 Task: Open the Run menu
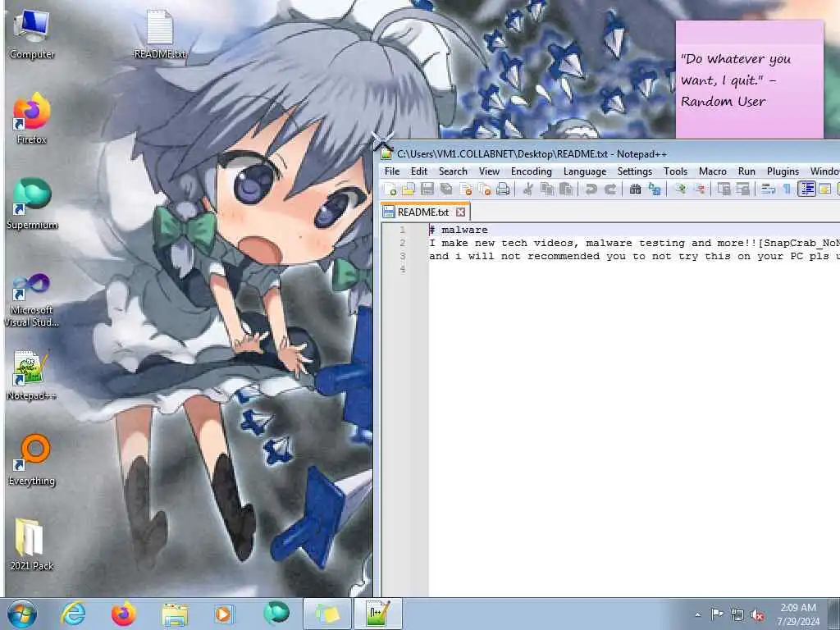pos(746,171)
